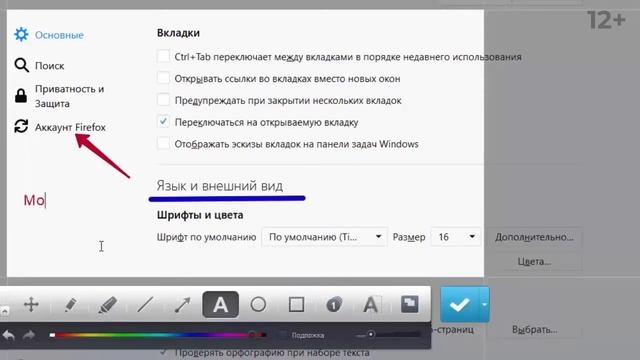Undo the last annotation
The image size is (640, 360).
(9, 336)
